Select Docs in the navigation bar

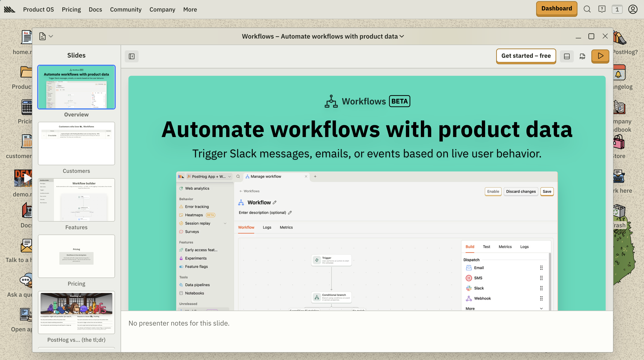[x=95, y=9]
